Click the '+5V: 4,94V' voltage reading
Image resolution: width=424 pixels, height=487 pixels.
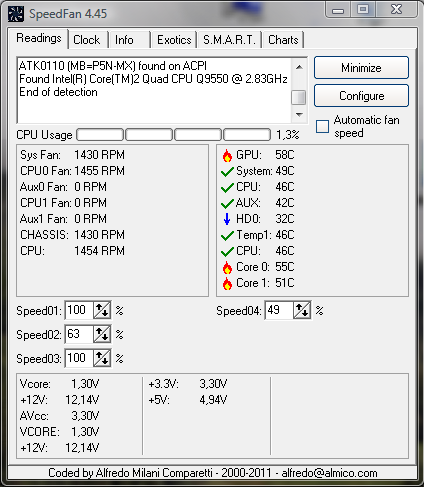188,400
